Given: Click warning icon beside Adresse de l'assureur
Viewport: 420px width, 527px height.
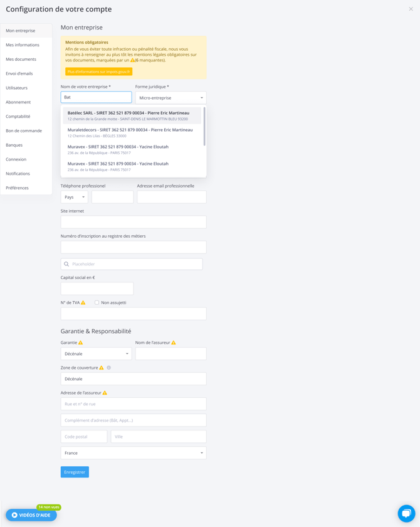Looking at the screenshot, I should (x=105, y=393).
